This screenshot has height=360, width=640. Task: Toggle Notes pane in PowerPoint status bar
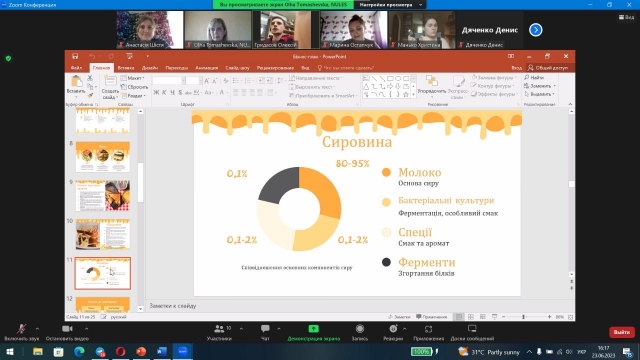[399, 317]
